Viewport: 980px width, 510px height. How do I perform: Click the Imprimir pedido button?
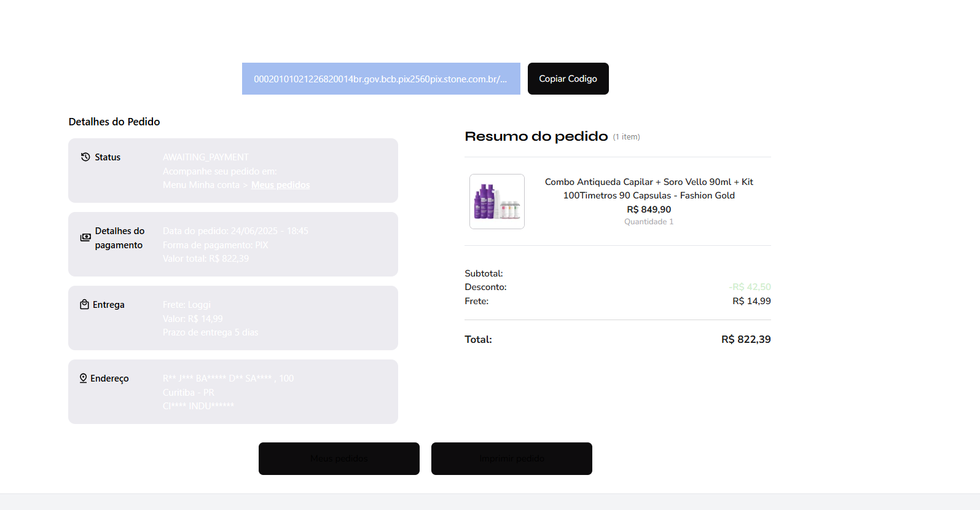tap(511, 458)
